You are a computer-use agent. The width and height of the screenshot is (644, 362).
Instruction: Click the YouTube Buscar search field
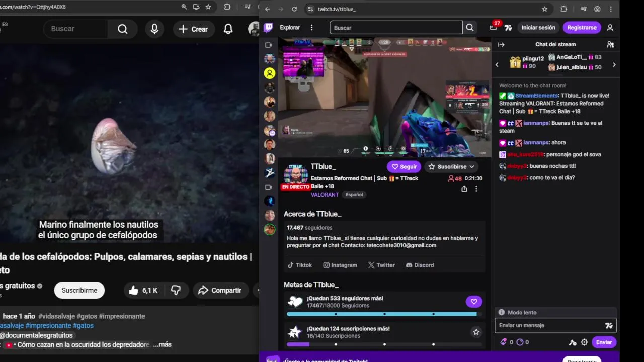(x=75, y=29)
